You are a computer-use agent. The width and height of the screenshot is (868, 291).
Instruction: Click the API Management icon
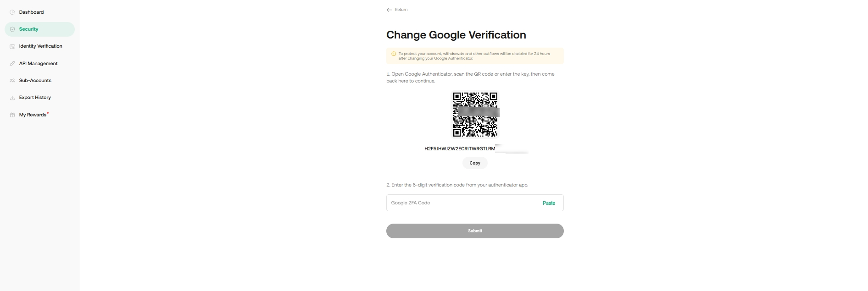(12, 64)
